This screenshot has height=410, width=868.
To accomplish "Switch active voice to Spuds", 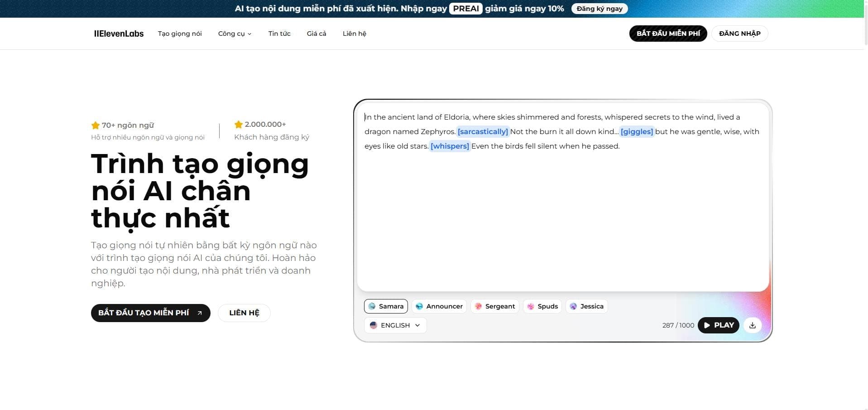I will pyautogui.click(x=542, y=306).
